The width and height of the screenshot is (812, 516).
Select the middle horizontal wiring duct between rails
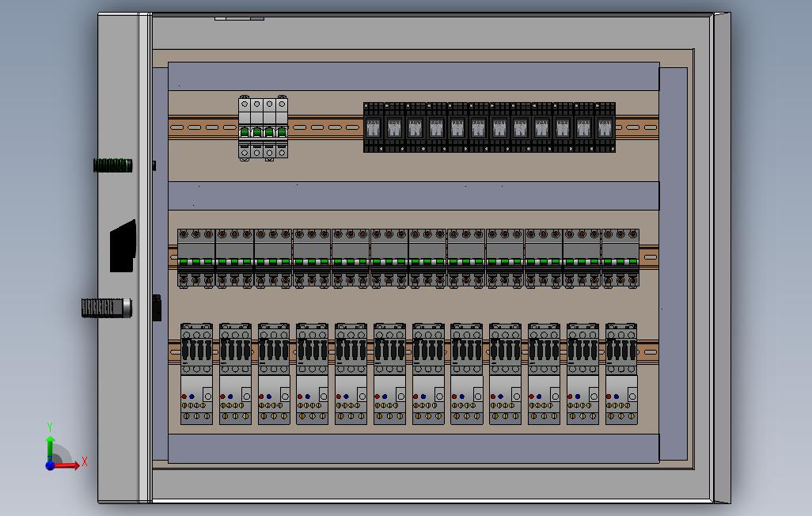(414, 195)
